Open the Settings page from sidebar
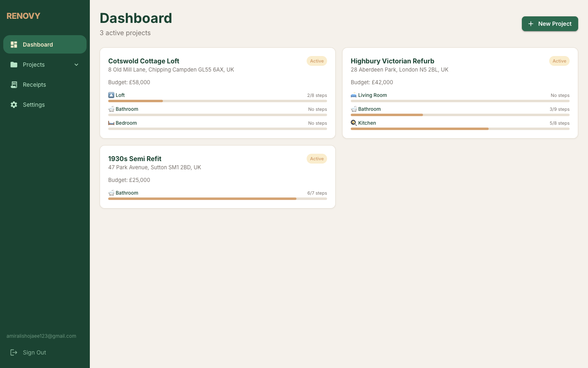Image resolution: width=588 pixels, height=368 pixels. pyautogui.click(x=33, y=105)
